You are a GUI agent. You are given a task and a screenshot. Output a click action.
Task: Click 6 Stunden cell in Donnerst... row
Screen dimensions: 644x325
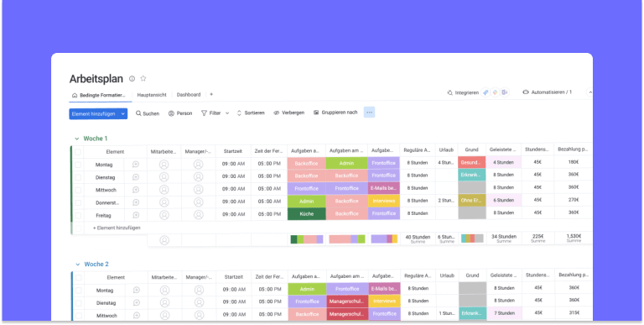point(504,201)
